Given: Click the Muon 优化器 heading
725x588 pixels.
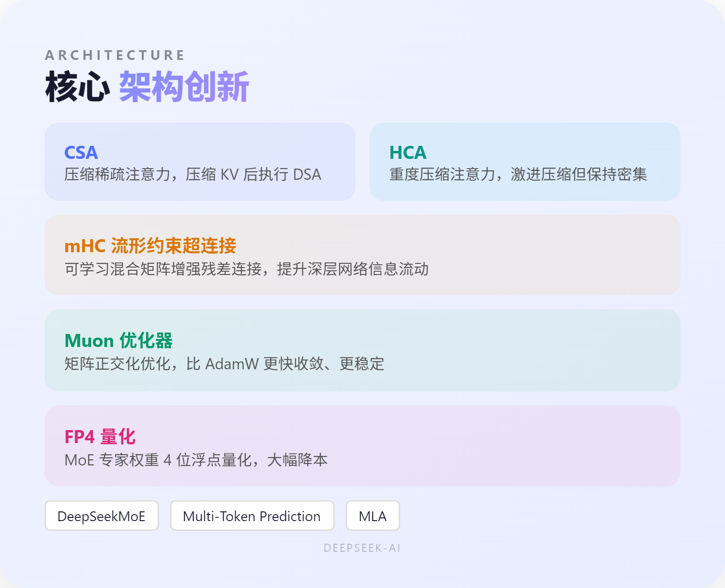Looking at the screenshot, I should click(x=119, y=340).
